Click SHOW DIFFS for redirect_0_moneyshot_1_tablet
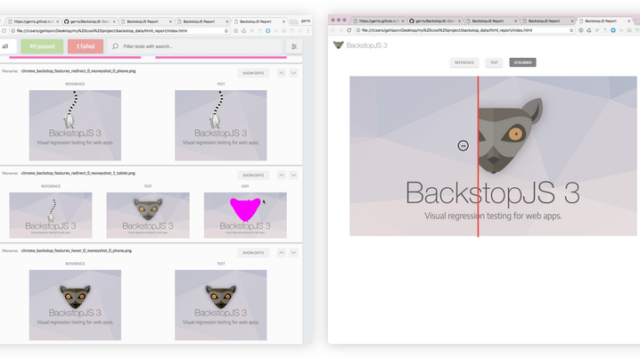The width and height of the screenshot is (640, 360). (253, 175)
